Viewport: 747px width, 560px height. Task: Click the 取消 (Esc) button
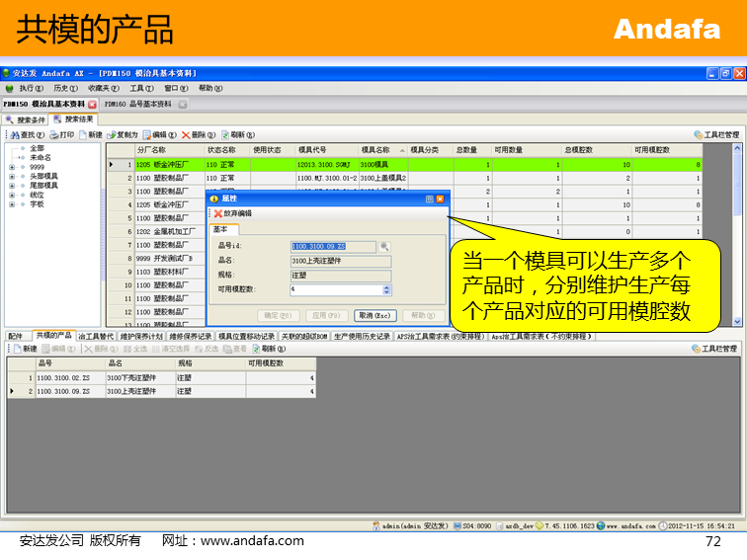point(376,315)
